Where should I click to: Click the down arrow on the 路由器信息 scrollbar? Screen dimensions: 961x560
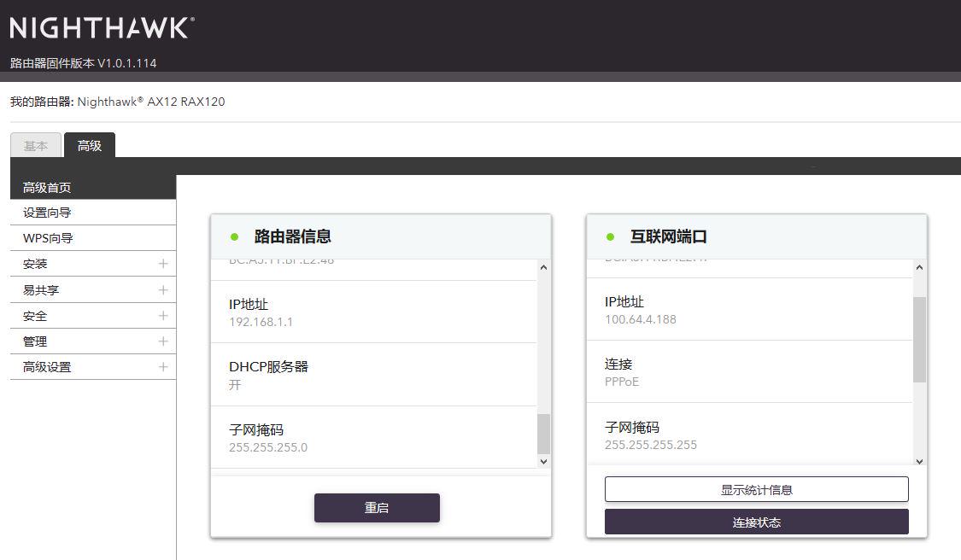(543, 461)
